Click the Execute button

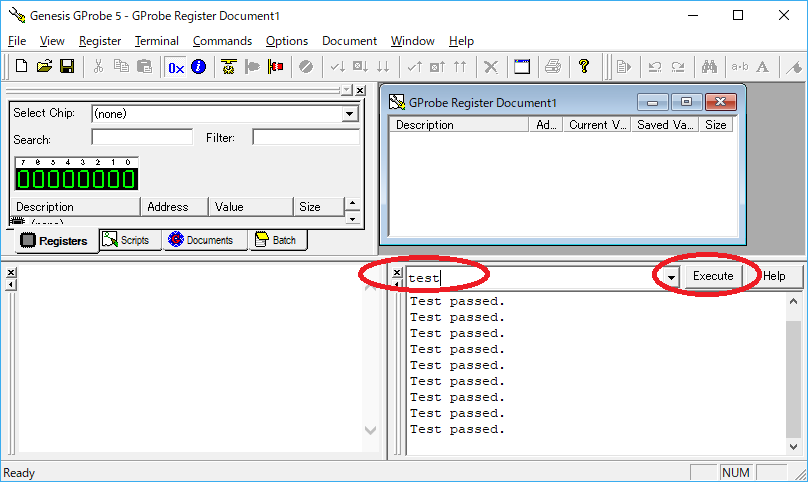[713, 276]
